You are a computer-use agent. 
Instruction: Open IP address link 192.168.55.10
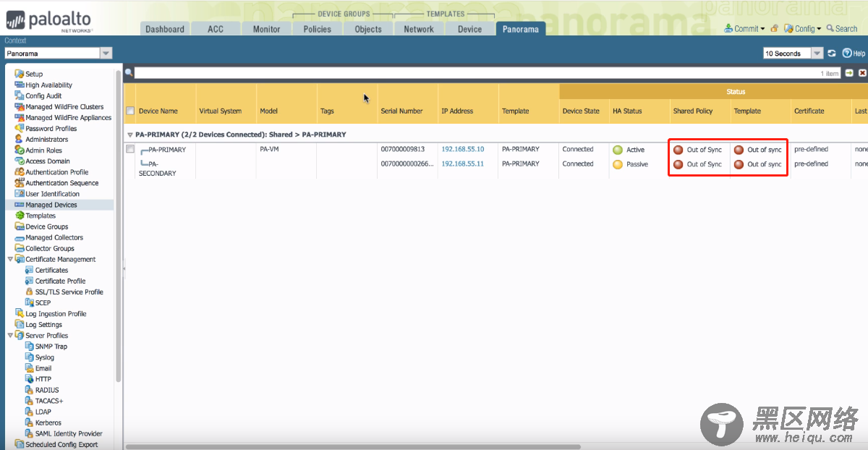click(x=463, y=149)
